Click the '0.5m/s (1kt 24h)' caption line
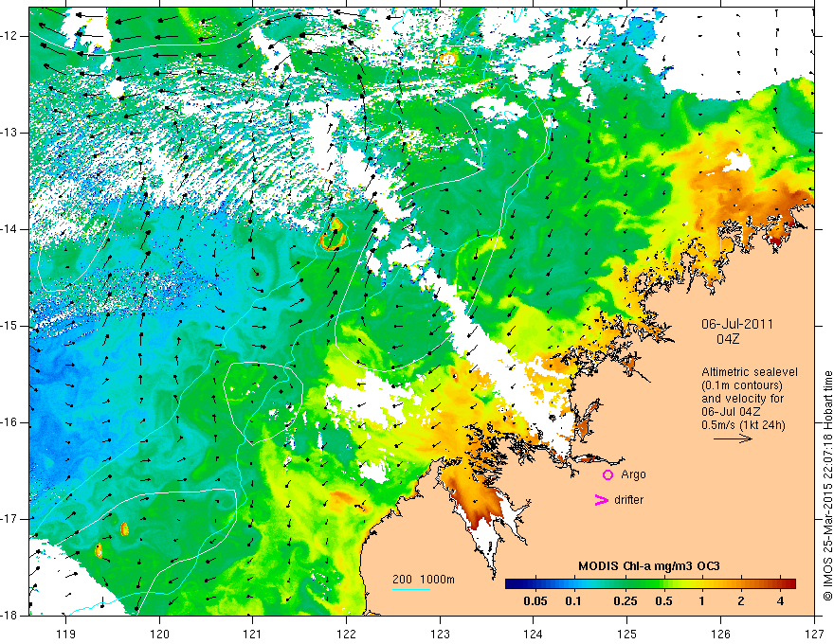Image resolution: width=834 pixels, height=644 pixels. tap(743, 425)
